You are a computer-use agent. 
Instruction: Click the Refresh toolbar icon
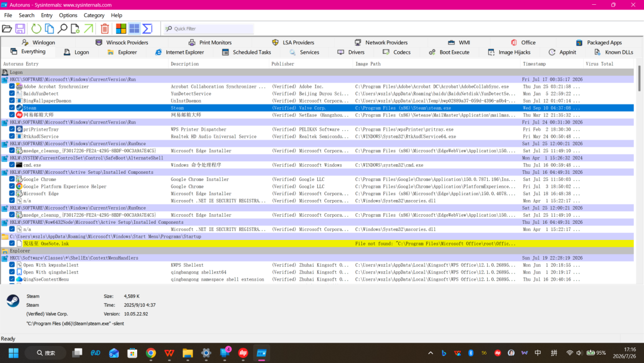coord(36,29)
